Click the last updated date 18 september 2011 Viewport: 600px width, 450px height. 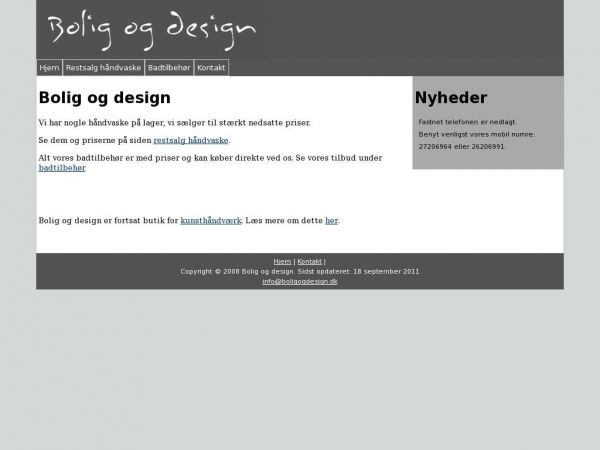[x=386, y=271]
